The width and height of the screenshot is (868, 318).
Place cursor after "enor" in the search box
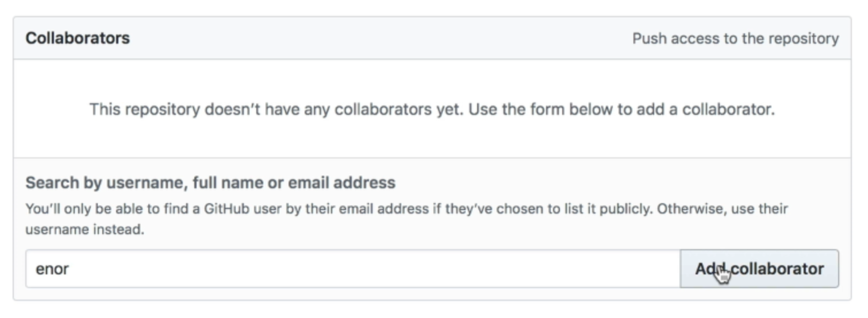tap(70, 269)
